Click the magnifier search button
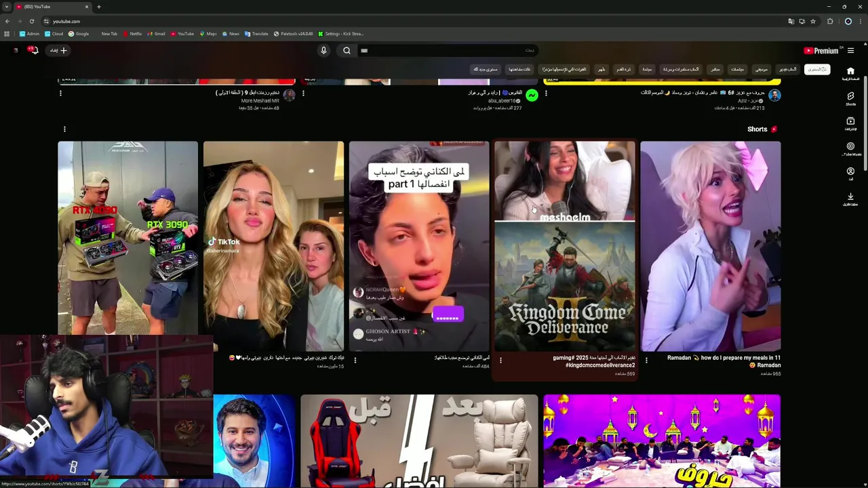Image resolution: width=868 pixels, height=488 pixels. (347, 50)
